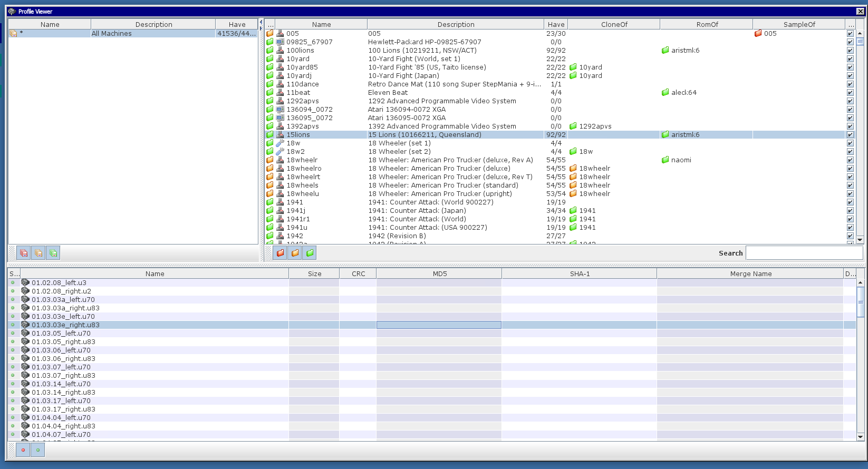The height and width of the screenshot is (469, 868).
Task: Select the All Machines list row
Action: tap(133, 33)
